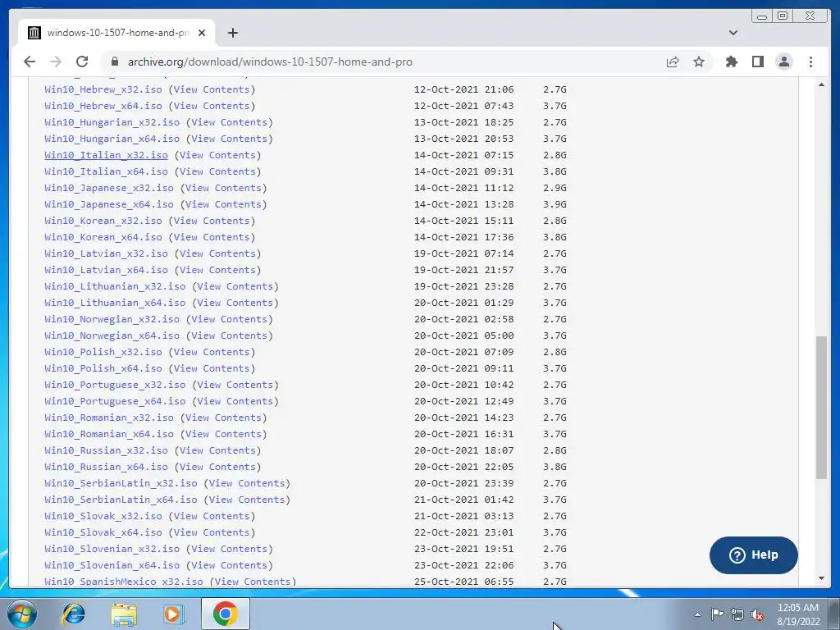
Task: Click the forward navigation arrow
Action: [x=56, y=62]
